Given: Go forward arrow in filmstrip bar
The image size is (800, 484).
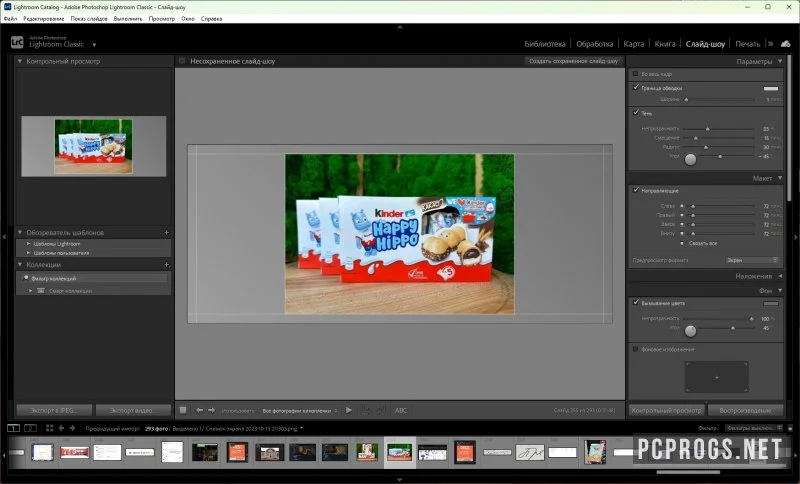Looking at the screenshot, I should click(x=72, y=428).
